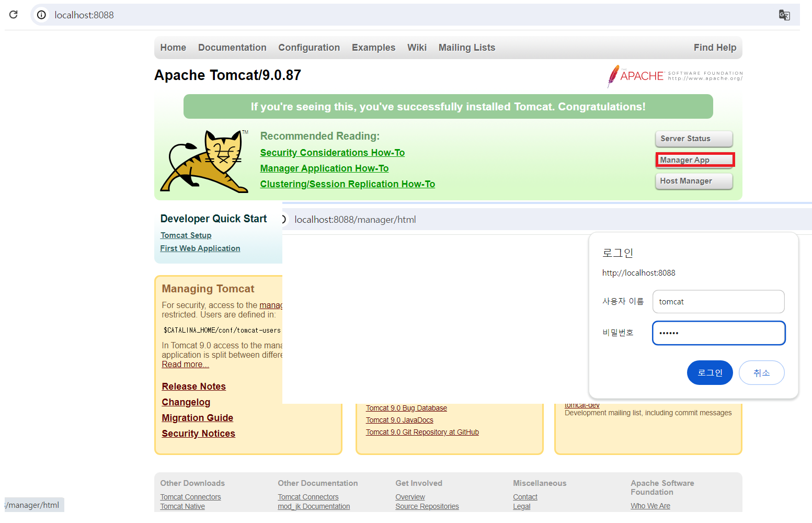Open the Tomcat Setup link
The width and height of the screenshot is (812, 523).
(x=186, y=235)
